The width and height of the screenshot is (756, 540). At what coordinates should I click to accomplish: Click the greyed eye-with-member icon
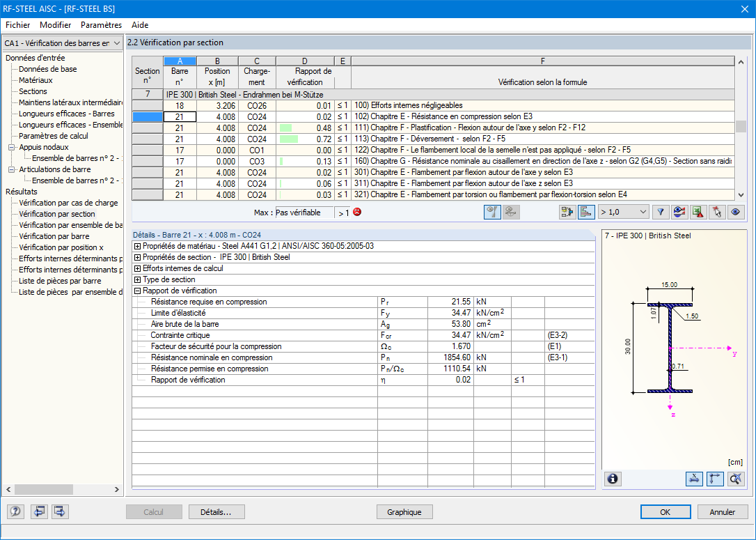(x=511, y=212)
